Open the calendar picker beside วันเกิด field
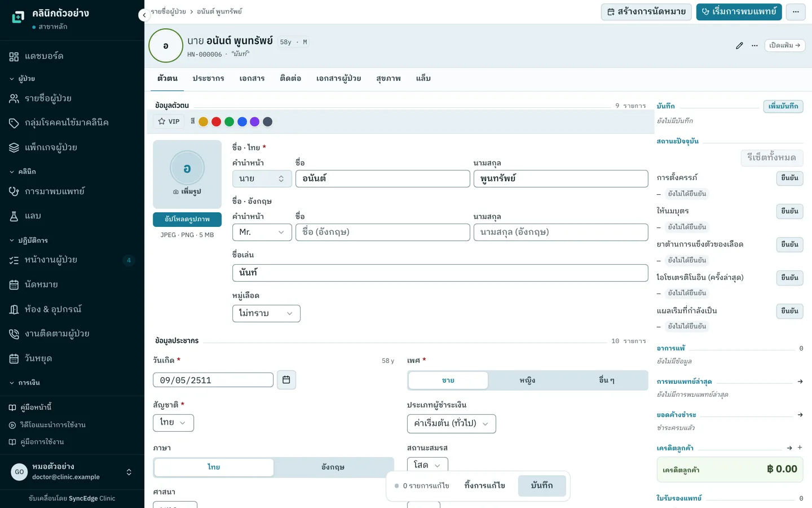 [x=286, y=380]
